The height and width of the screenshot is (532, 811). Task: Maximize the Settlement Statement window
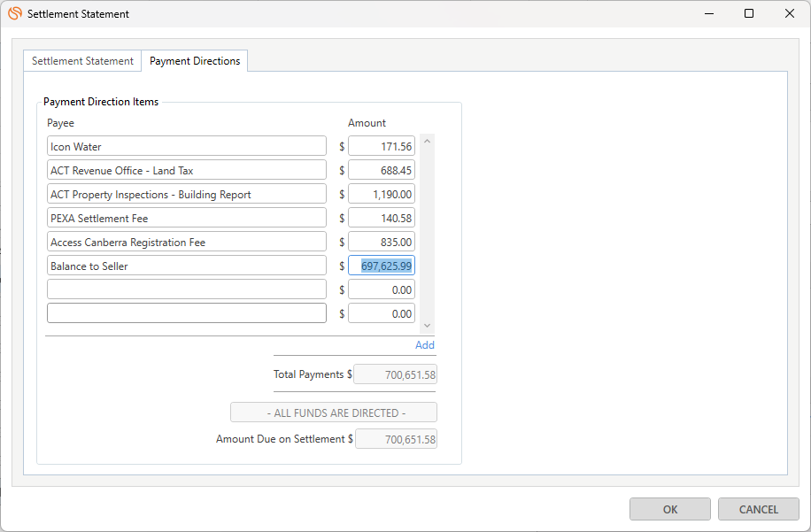click(749, 14)
